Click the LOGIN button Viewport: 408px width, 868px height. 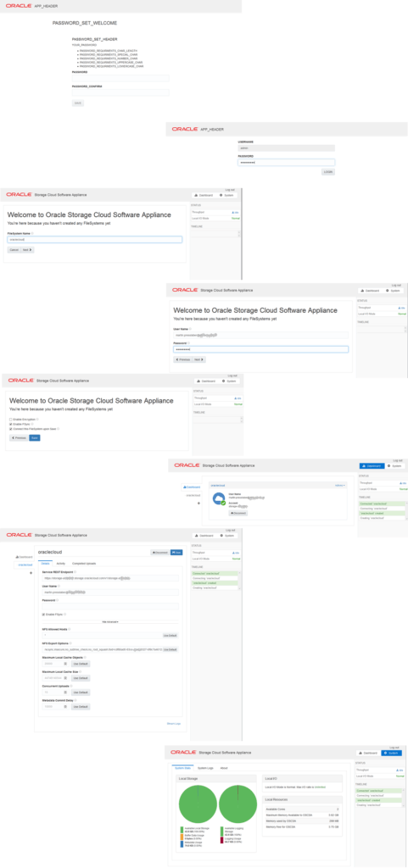tap(328, 172)
